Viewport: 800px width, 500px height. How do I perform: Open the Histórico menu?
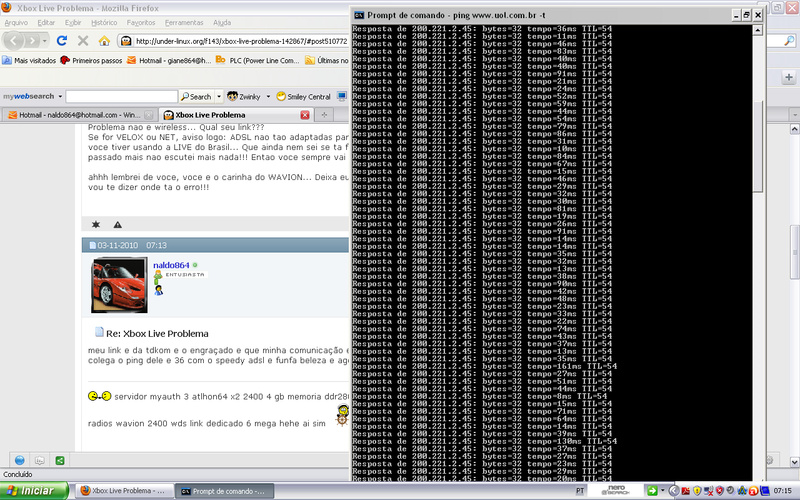104,22
